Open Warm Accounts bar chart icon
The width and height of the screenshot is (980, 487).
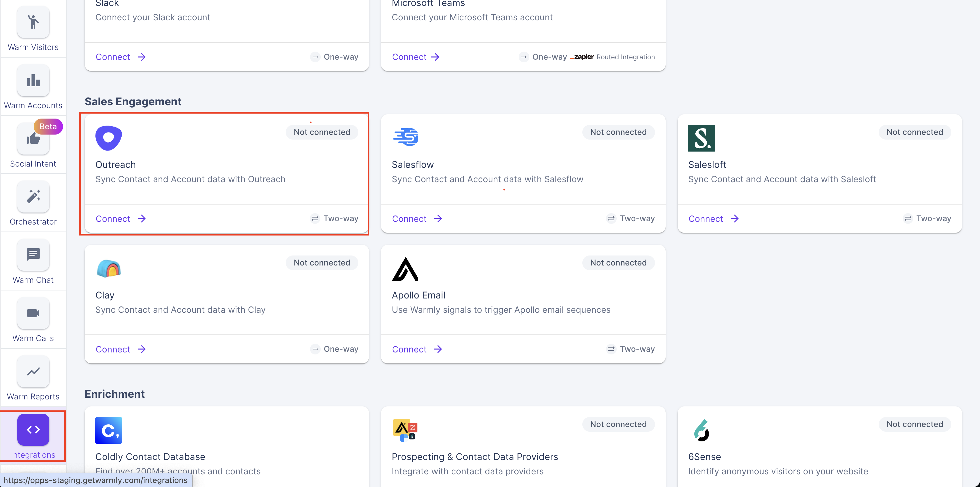pos(33,81)
